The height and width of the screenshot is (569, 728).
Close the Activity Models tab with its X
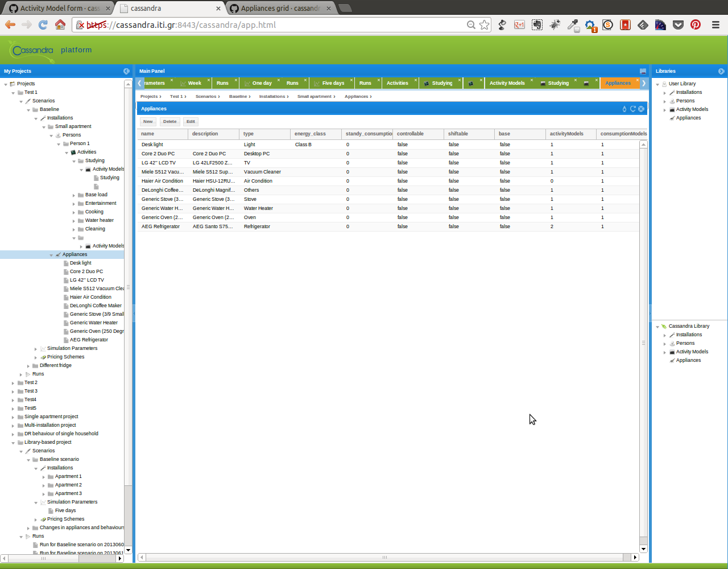532,80
